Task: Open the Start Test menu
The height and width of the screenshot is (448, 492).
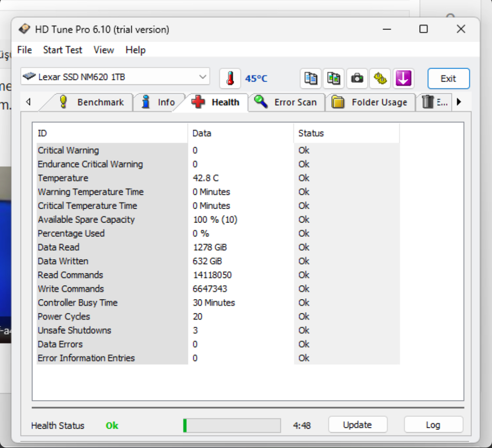Action: [62, 50]
